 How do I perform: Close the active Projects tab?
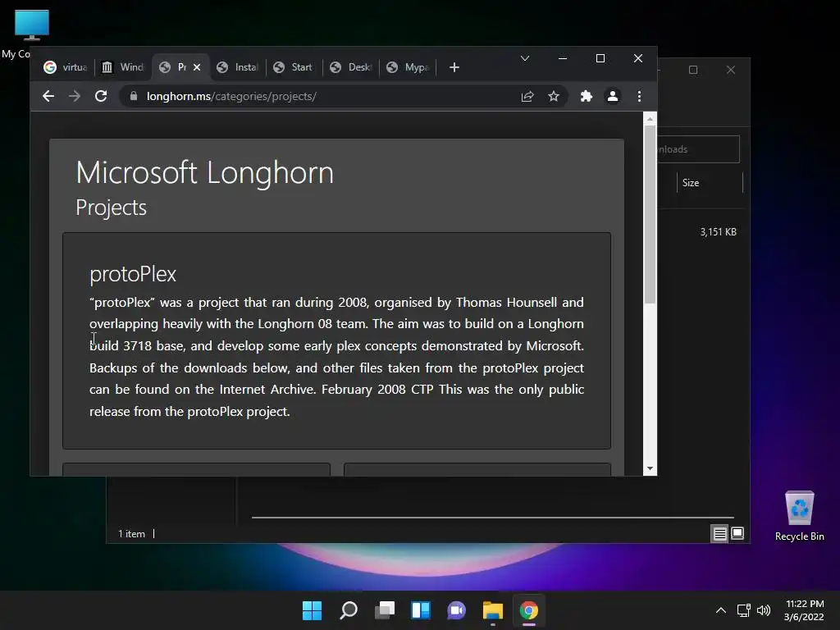pyautogui.click(x=197, y=67)
